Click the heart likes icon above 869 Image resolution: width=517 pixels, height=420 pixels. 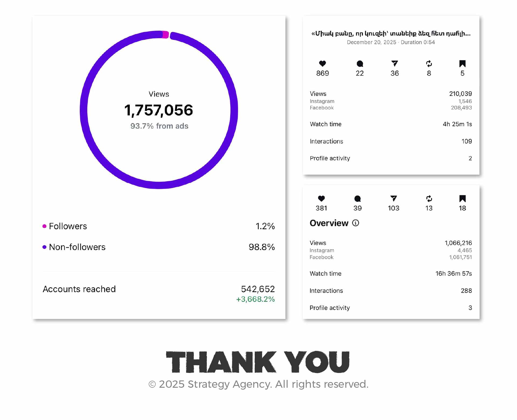click(x=322, y=63)
